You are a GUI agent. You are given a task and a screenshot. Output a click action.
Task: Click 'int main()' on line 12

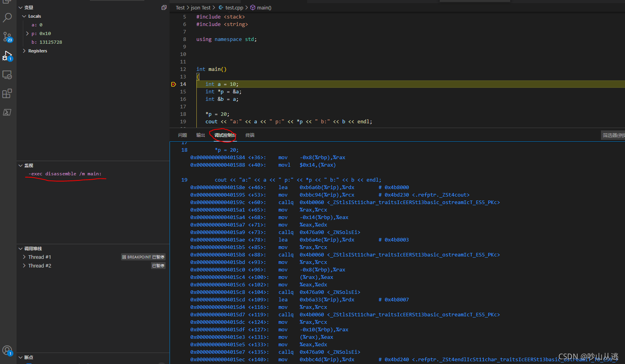click(211, 69)
